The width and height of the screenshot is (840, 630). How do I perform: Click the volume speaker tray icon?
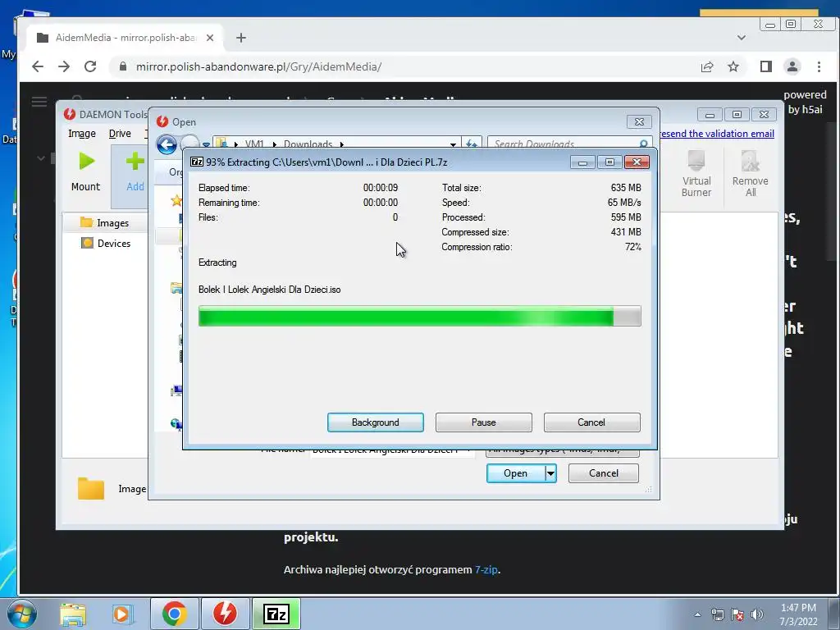[x=757, y=614]
